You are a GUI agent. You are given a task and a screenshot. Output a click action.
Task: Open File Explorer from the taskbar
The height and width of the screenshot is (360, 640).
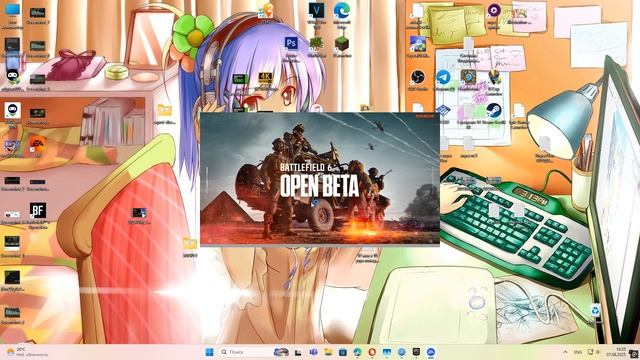(x=328, y=352)
